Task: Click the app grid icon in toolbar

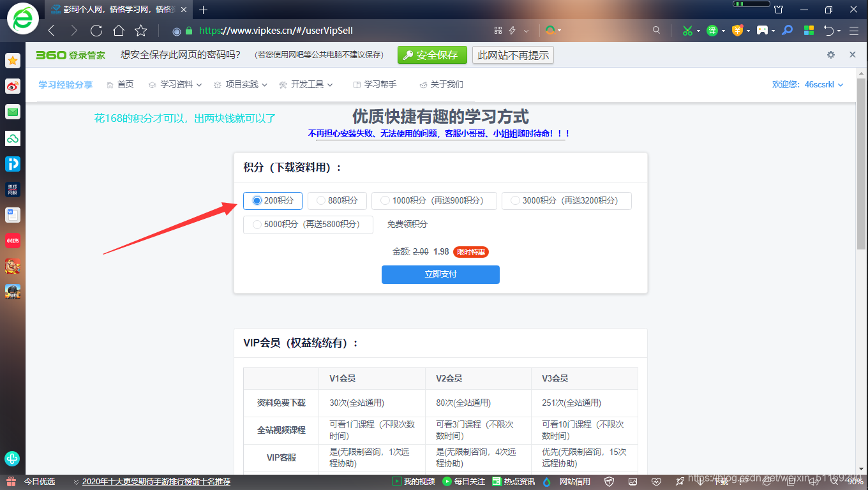Action: 808,30
